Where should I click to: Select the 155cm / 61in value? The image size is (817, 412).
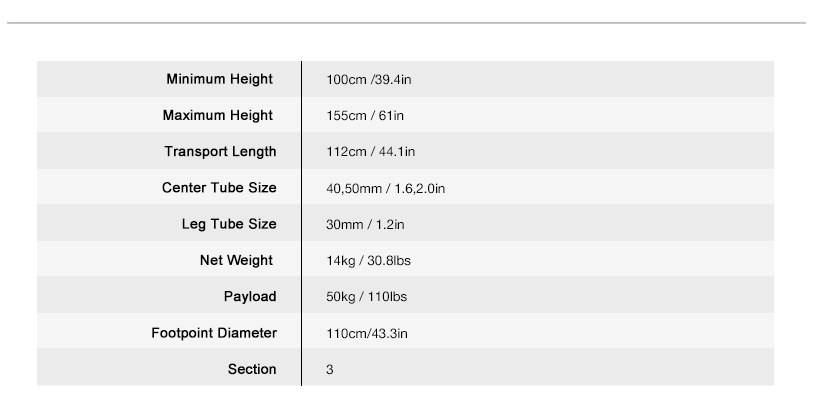[x=365, y=116]
